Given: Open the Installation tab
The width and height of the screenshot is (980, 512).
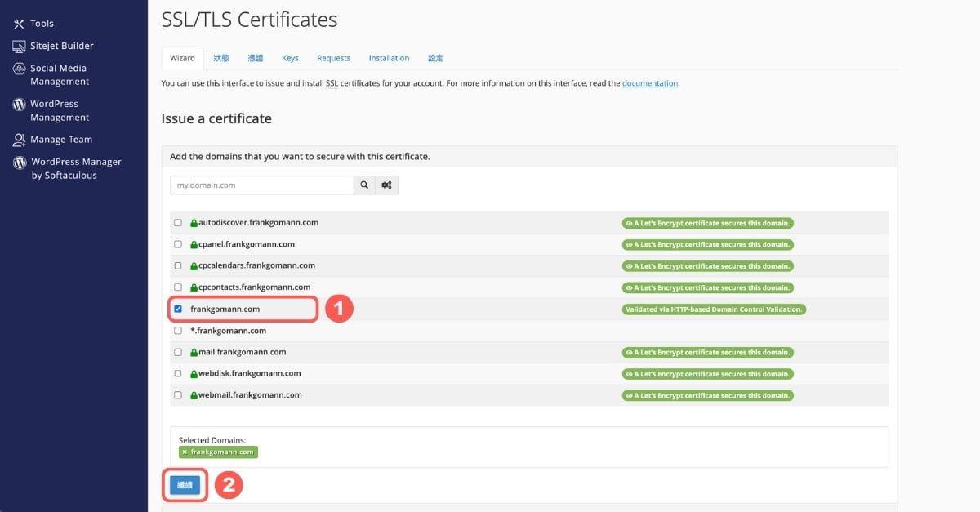Looking at the screenshot, I should (x=389, y=58).
